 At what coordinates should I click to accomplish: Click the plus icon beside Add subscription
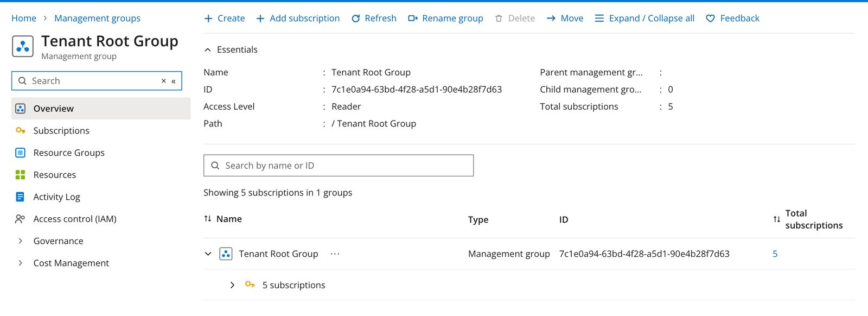click(x=260, y=18)
